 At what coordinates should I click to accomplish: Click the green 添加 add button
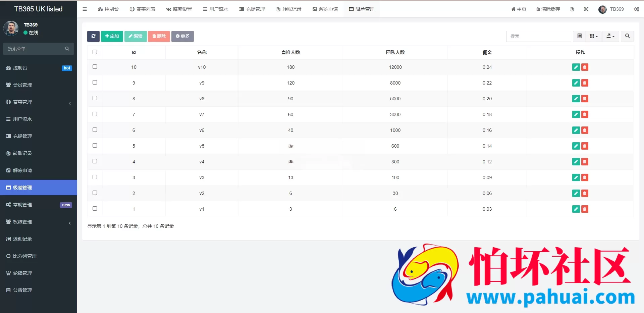(112, 36)
